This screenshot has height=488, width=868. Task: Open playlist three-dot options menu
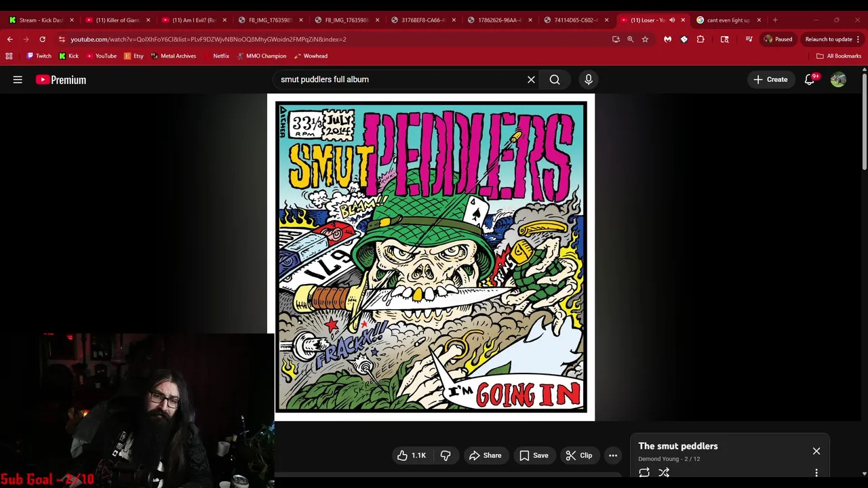[816, 472]
